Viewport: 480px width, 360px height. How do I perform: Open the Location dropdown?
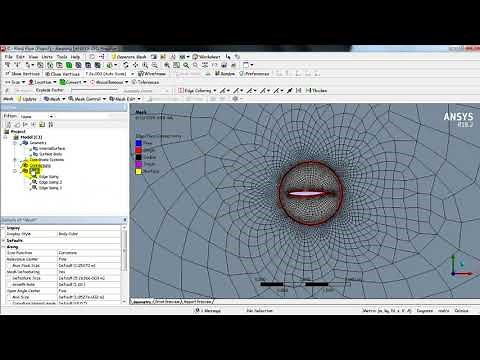pyautogui.click(x=42, y=82)
